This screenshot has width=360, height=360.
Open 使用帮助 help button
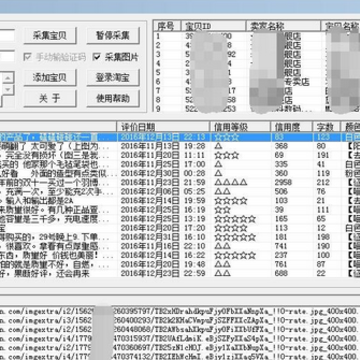coord(113,98)
